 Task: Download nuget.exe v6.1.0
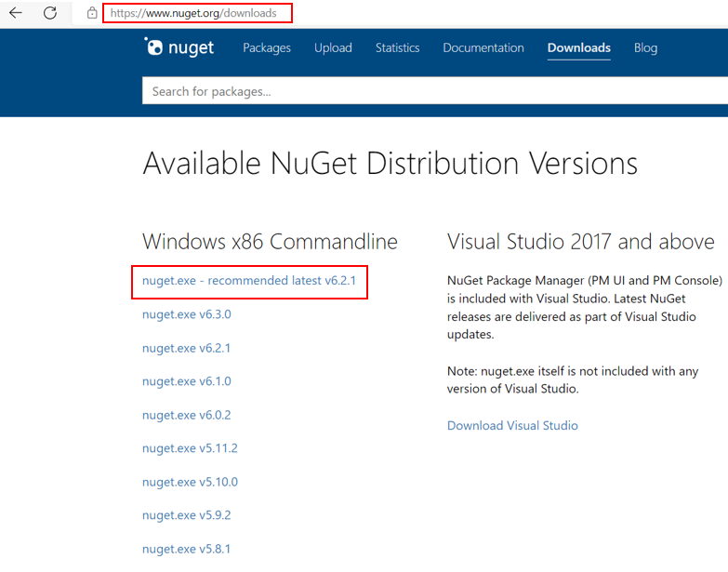[x=186, y=381]
